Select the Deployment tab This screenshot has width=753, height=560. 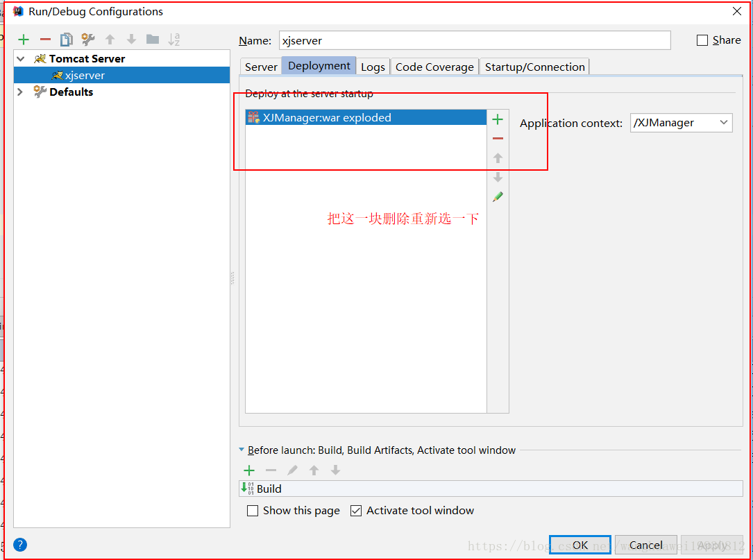(x=319, y=66)
